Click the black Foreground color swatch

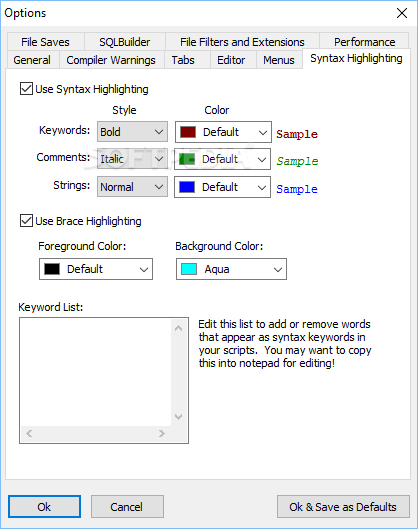pyautogui.click(x=52, y=269)
